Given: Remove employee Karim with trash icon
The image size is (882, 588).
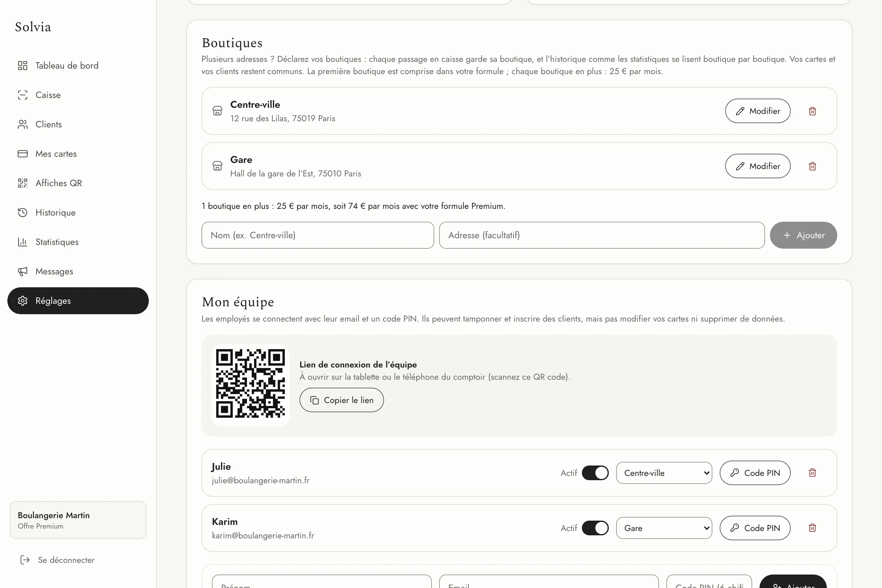Looking at the screenshot, I should pyautogui.click(x=812, y=528).
